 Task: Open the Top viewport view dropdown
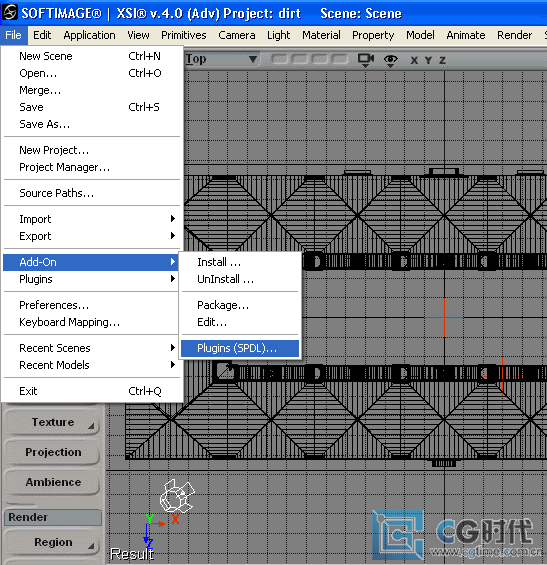222,59
